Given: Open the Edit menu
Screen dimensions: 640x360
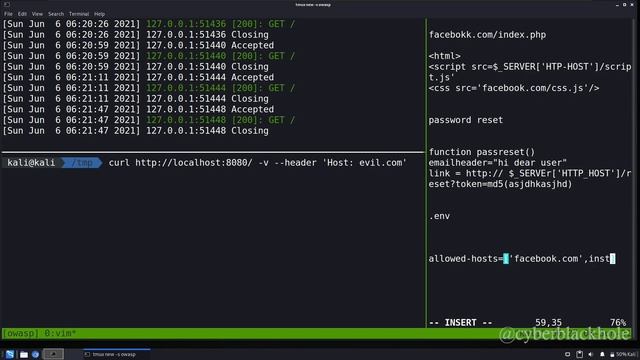Looking at the screenshot, I should coord(22,14).
